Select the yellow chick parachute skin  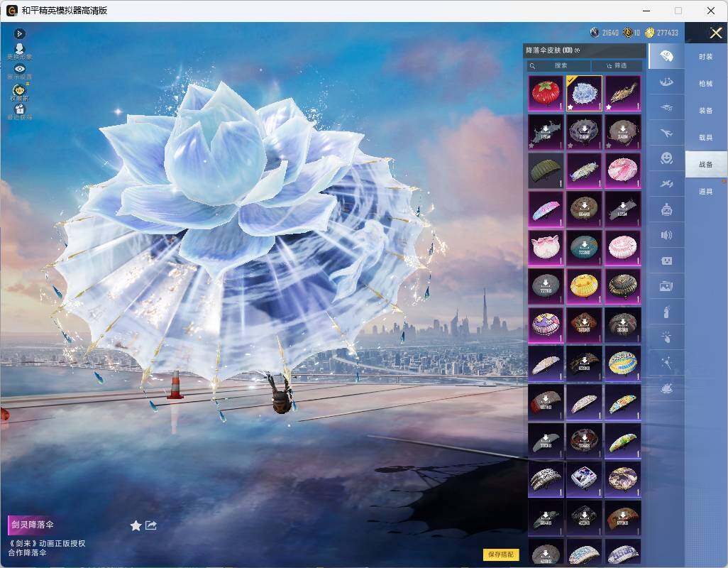point(584,286)
